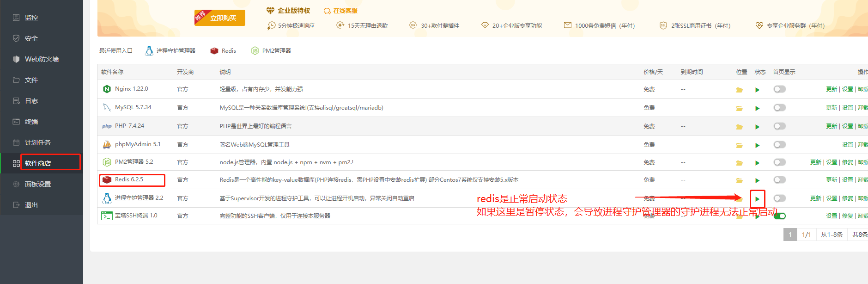Toggle homepage display for PM2管理器
The height and width of the screenshot is (284, 868).
pyautogui.click(x=780, y=162)
